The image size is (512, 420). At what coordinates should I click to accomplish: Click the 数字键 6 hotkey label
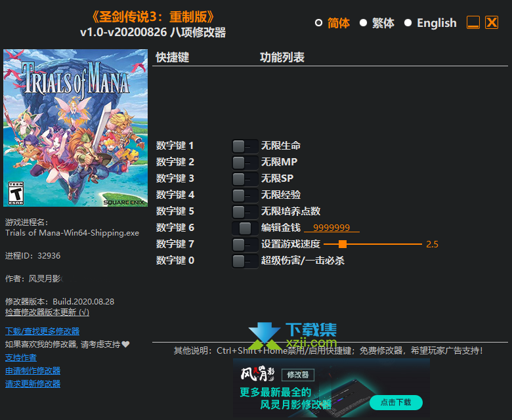point(175,227)
